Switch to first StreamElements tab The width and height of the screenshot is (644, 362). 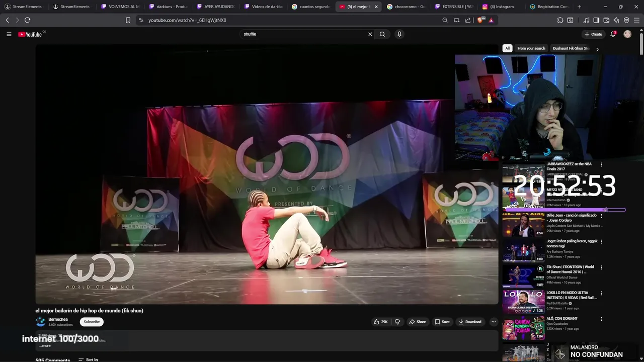[x=24, y=7]
